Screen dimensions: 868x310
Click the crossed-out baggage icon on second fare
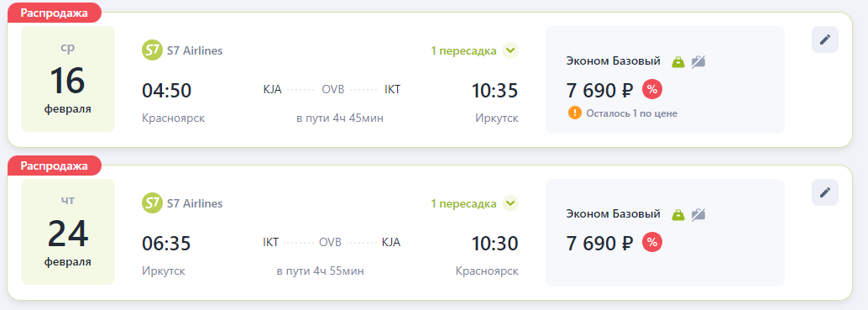(x=698, y=214)
